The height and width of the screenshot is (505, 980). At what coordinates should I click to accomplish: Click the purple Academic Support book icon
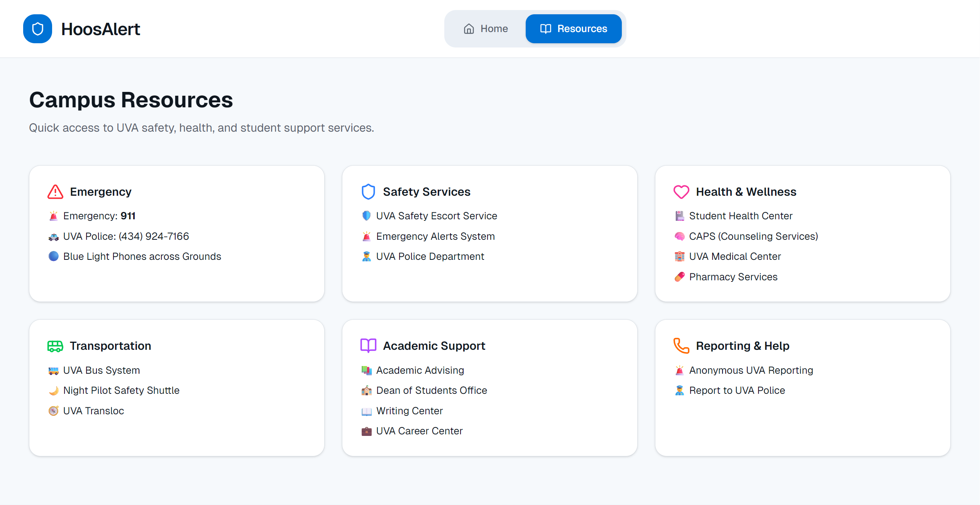pos(368,346)
